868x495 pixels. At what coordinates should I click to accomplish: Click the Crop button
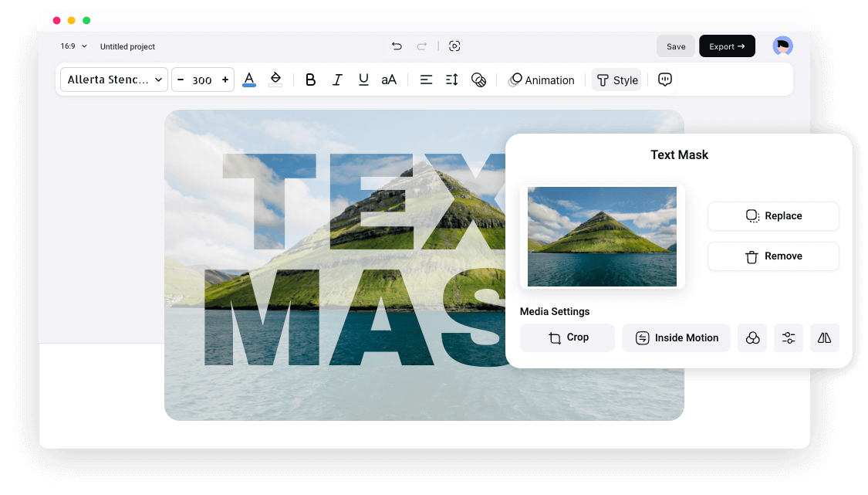click(x=567, y=337)
